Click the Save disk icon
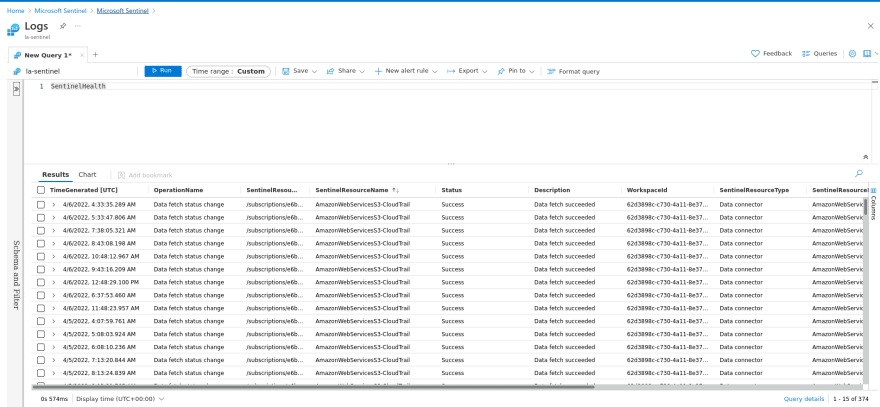This screenshot has height=407, width=880. point(285,71)
